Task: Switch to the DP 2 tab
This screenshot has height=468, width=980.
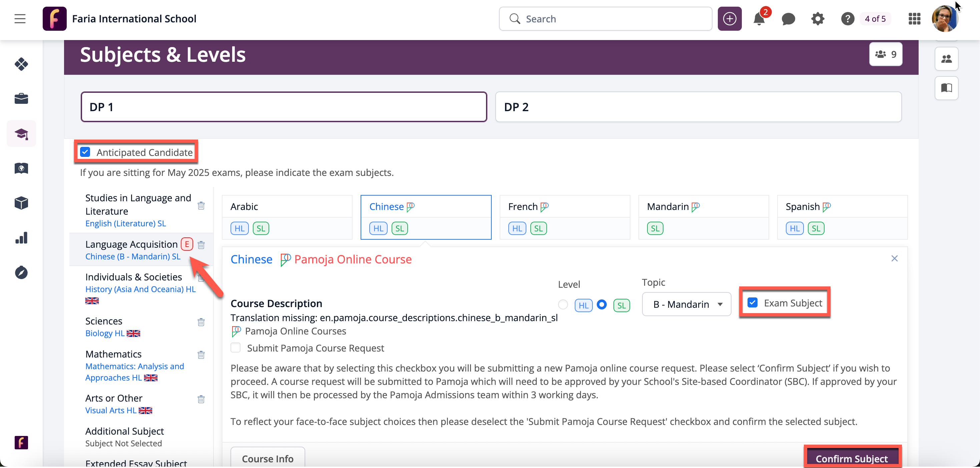Action: [x=698, y=107]
